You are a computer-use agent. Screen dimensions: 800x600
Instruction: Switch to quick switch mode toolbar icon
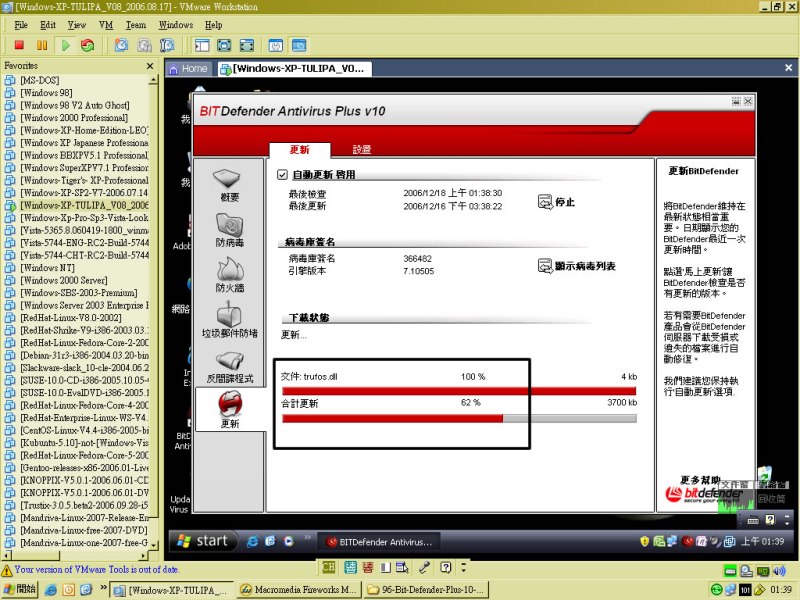(x=224, y=45)
